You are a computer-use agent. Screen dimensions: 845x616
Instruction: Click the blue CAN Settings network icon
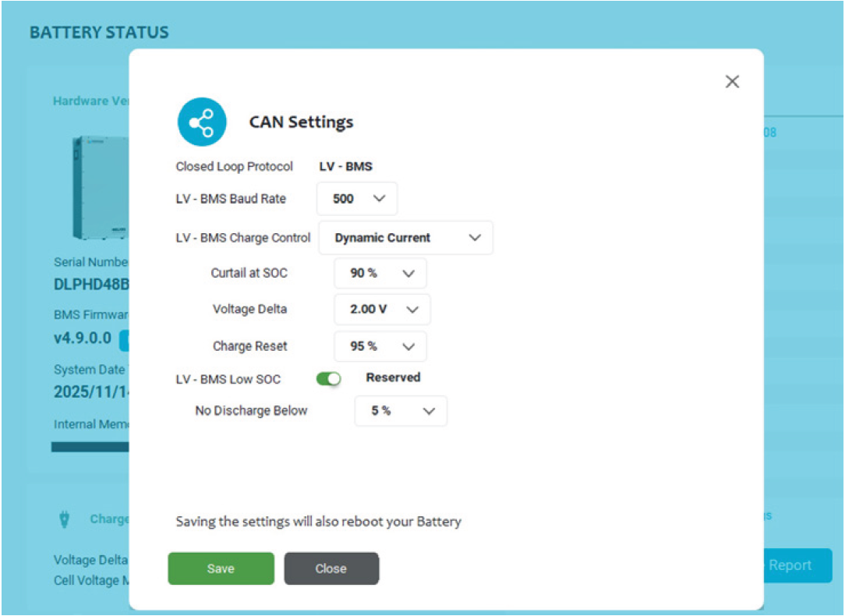202,122
